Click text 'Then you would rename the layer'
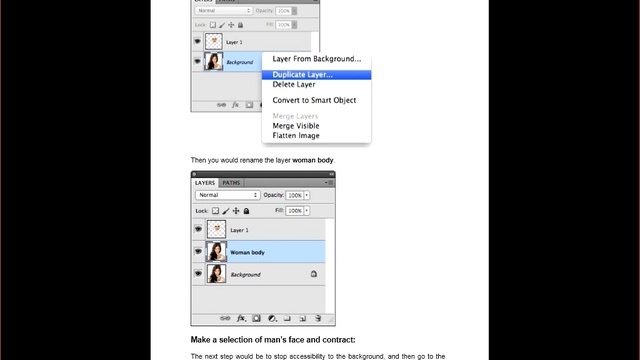This screenshot has height=360, width=640. [x=241, y=160]
